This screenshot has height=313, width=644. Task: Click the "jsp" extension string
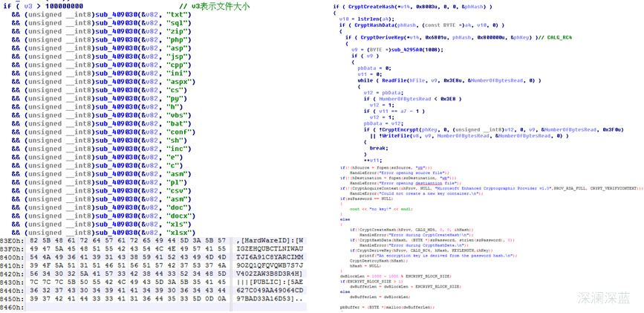coord(179,57)
